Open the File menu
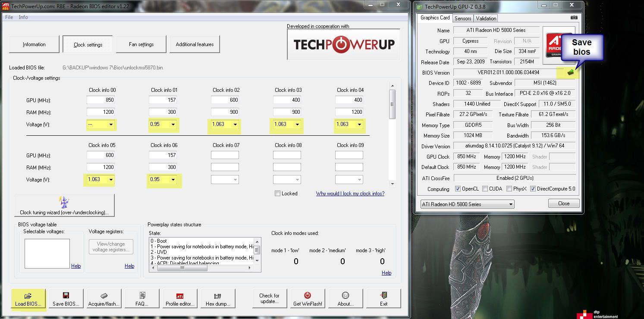Image resolution: width=644 pixels, height=319 pixels. click(9, 17)
